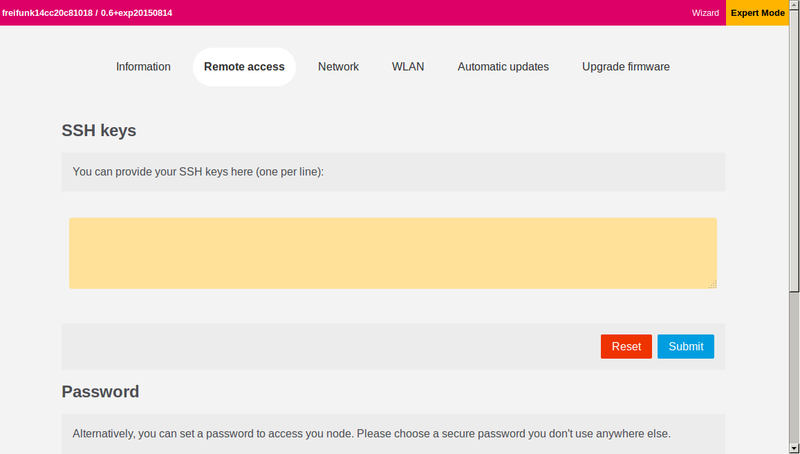Click the Password section heading
This screenshot has width=800, height=454.
click(101, 392)
